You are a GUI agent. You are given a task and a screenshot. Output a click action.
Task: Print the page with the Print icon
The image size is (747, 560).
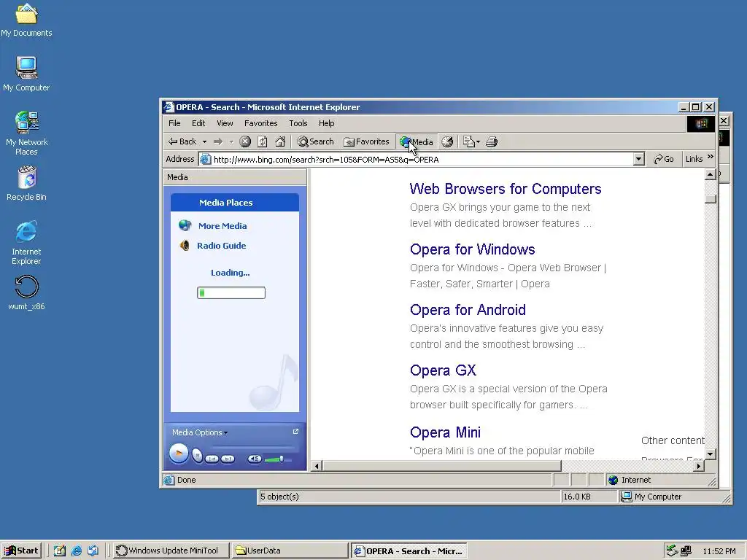(x=492, y=141)
